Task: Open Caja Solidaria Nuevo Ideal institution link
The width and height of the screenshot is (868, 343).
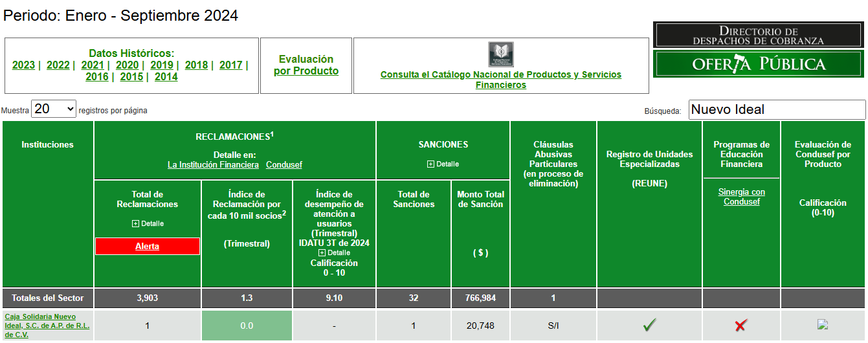Action: 47,326
